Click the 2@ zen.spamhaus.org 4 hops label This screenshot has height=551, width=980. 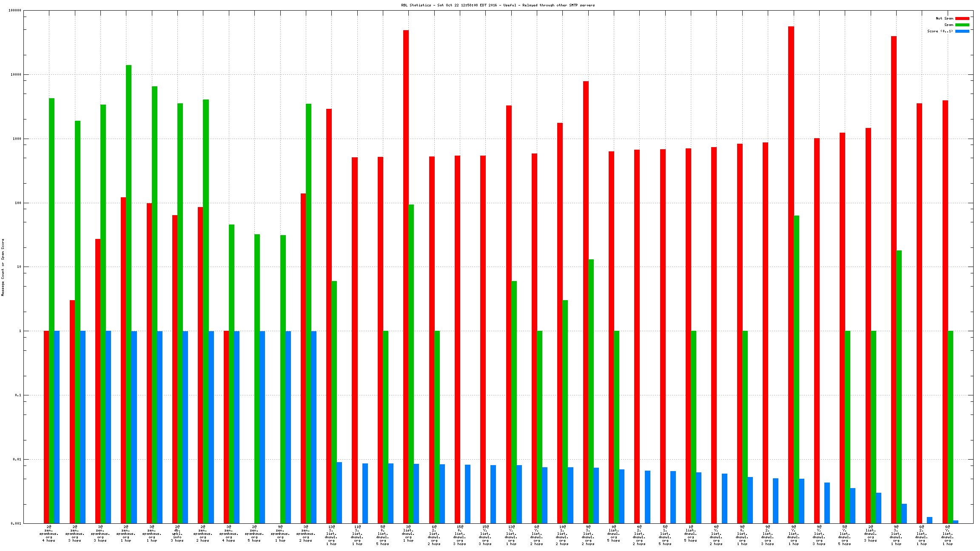click(49, 534)
